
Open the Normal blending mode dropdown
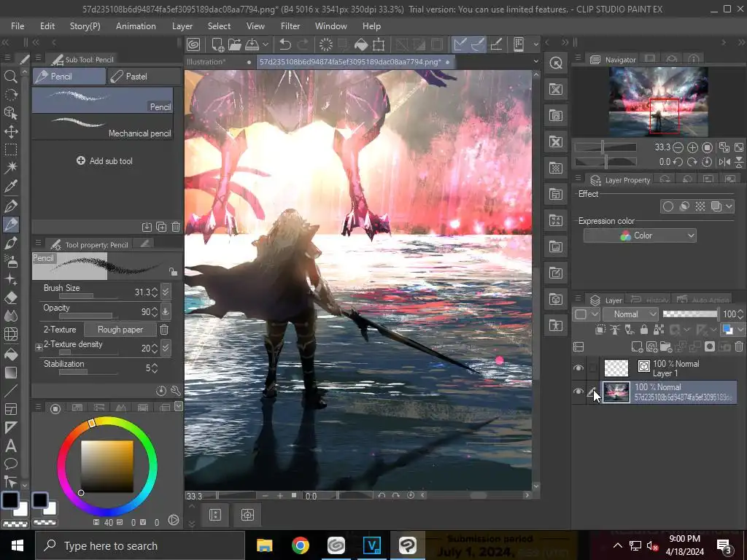pyautogui.click(x=630, y=314)
